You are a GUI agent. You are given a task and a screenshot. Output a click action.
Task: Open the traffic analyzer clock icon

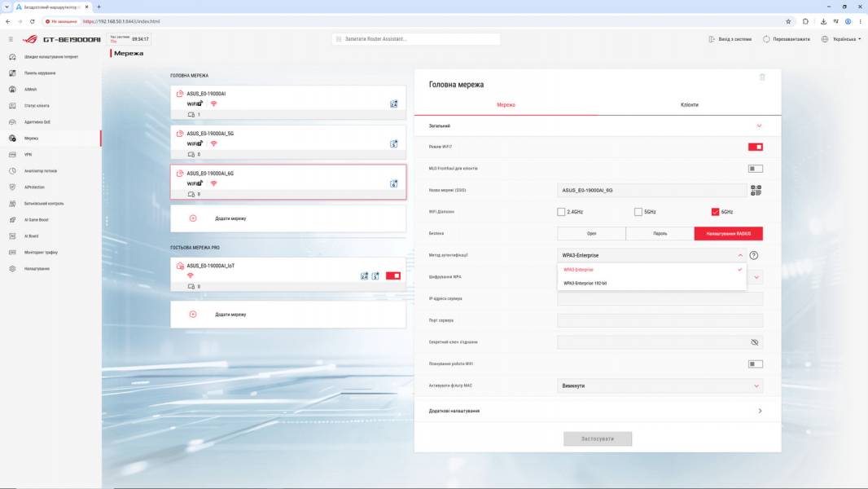[x=12, y=171]
